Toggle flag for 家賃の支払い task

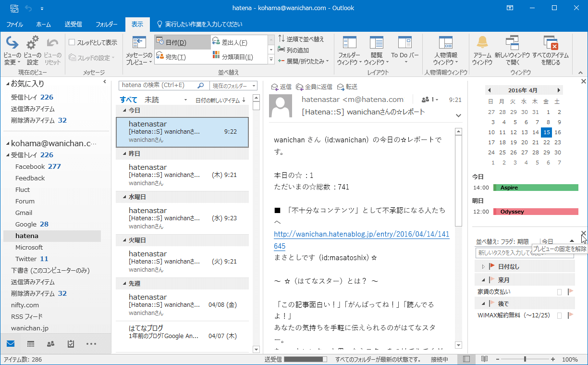coord(571,292)
